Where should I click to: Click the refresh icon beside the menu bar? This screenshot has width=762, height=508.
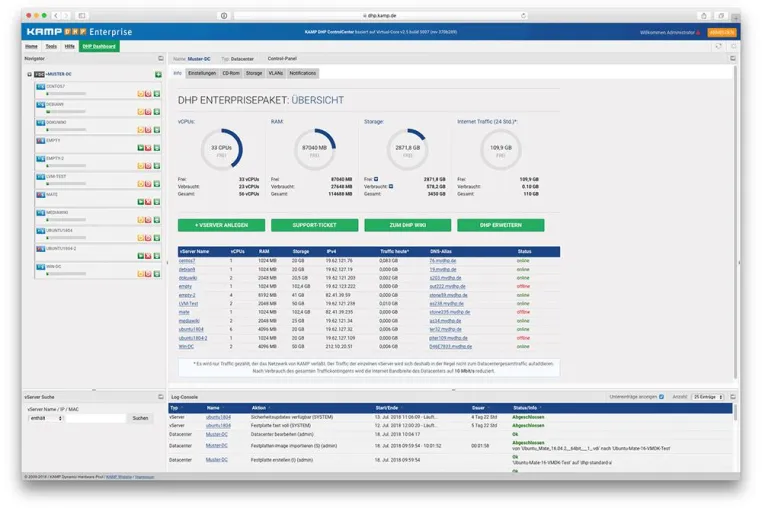(718, 46)
